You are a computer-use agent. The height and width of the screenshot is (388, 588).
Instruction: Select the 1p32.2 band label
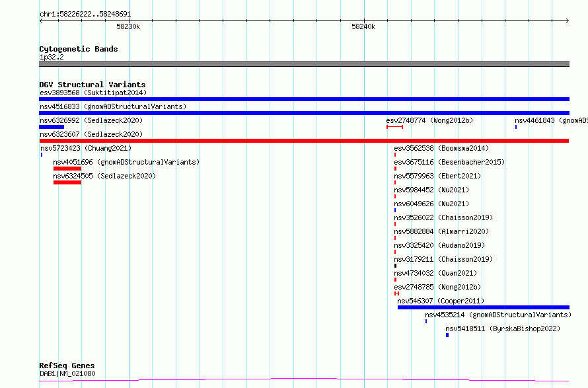[52, 57]
